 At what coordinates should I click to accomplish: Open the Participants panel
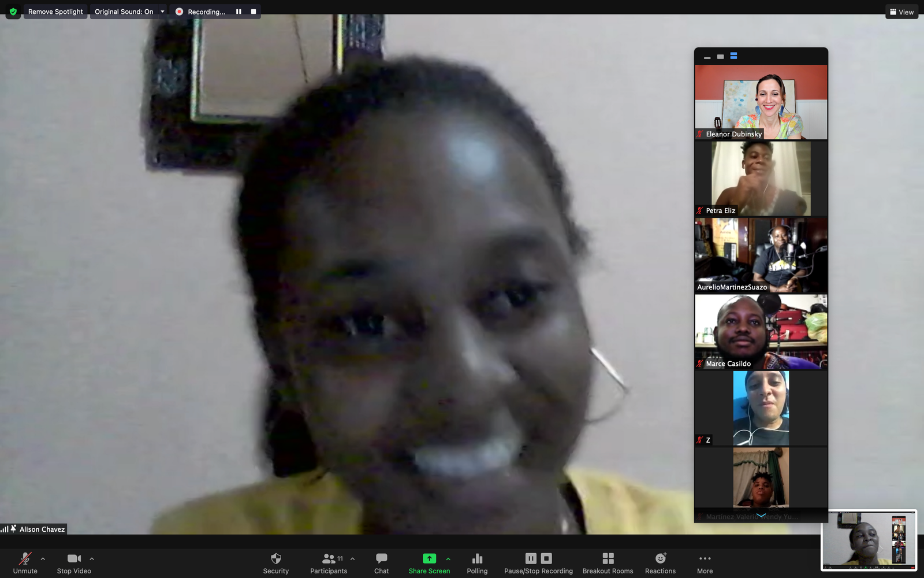coord(328,563)
